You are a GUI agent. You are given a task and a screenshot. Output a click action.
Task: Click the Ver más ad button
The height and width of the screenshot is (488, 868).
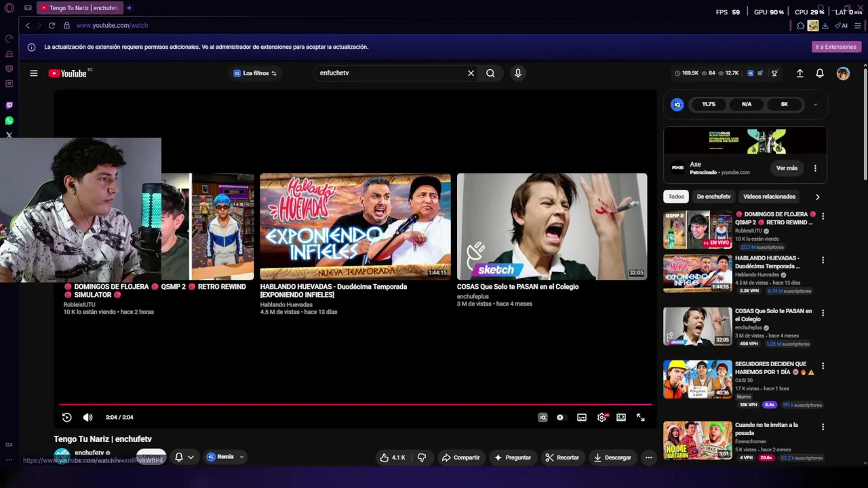tap(787, 168)
